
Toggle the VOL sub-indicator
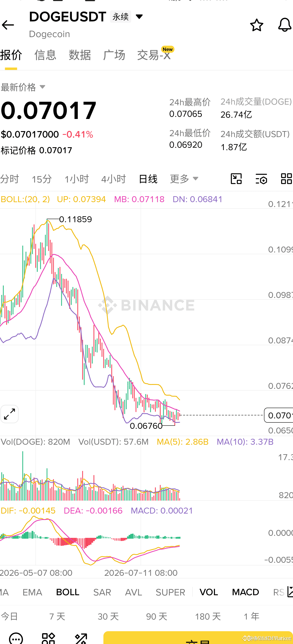click(209, 592)
